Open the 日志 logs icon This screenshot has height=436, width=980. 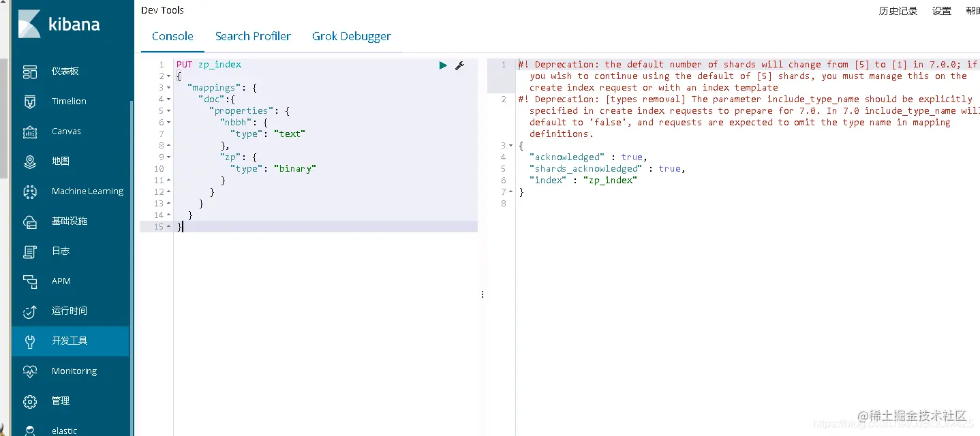[x=30, y=251]
